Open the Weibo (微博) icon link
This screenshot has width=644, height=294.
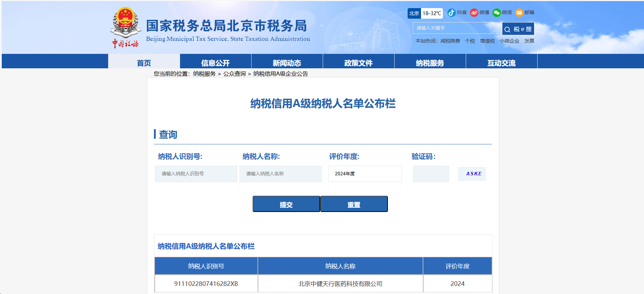click(474, 13)
